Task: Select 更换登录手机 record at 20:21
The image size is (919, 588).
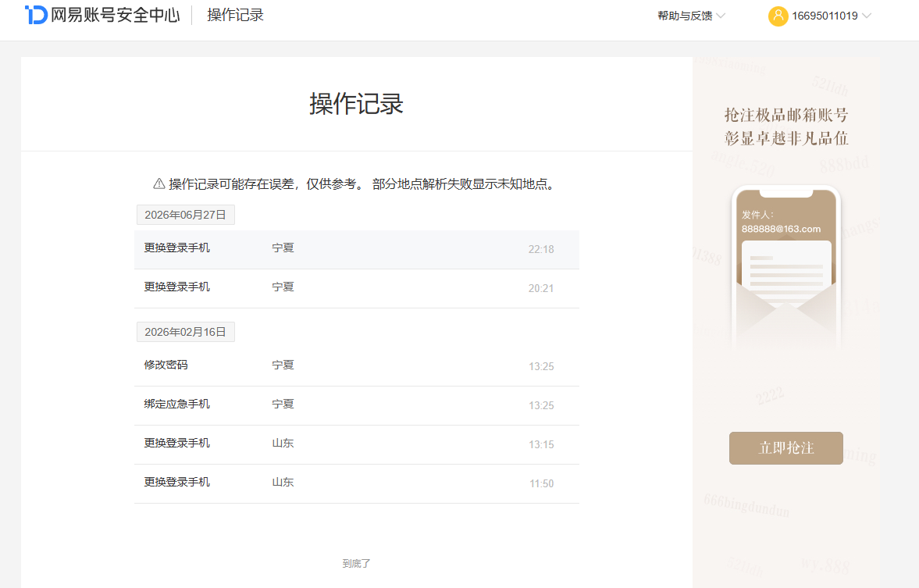Action: coord(356,288)
